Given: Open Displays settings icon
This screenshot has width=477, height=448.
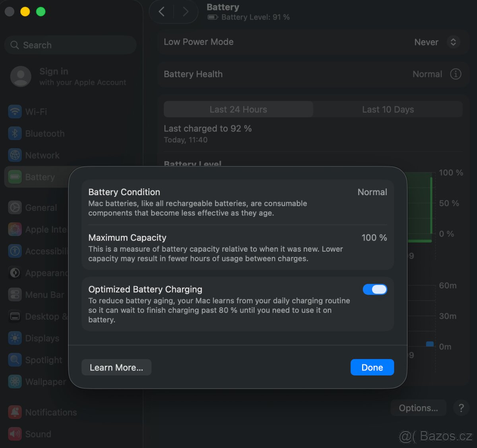Looking at the screenshot, I should tap(15, 338).
